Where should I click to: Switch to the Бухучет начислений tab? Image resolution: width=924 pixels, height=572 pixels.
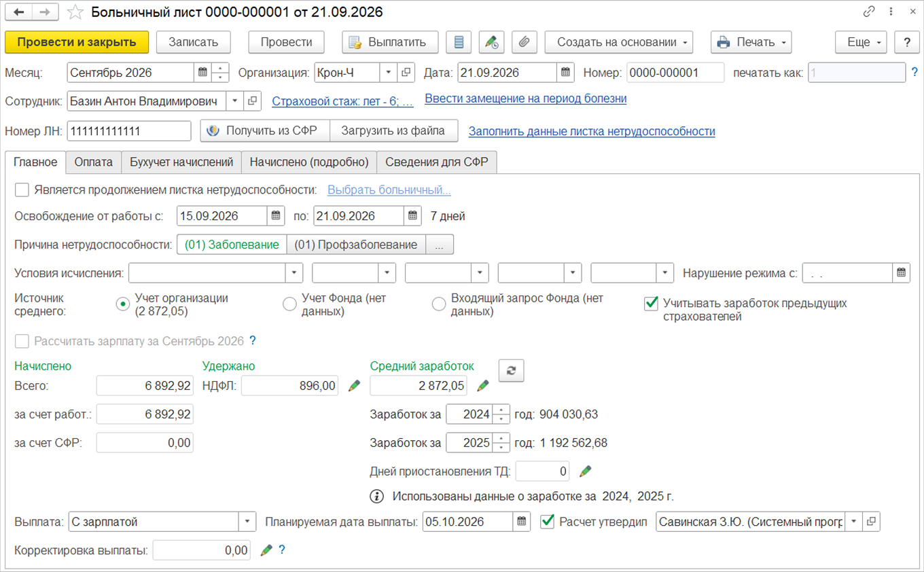181,162
